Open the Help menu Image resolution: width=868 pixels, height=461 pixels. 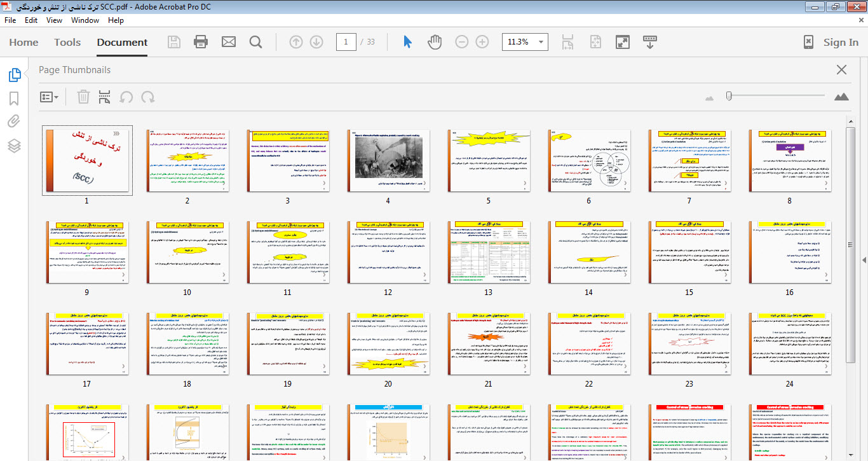click(x=116, y=20)
